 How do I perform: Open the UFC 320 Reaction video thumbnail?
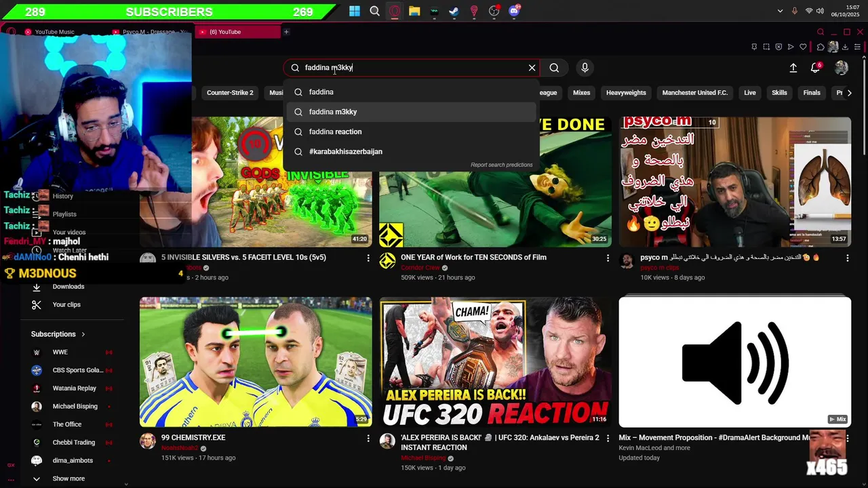[x=495, y=362]
